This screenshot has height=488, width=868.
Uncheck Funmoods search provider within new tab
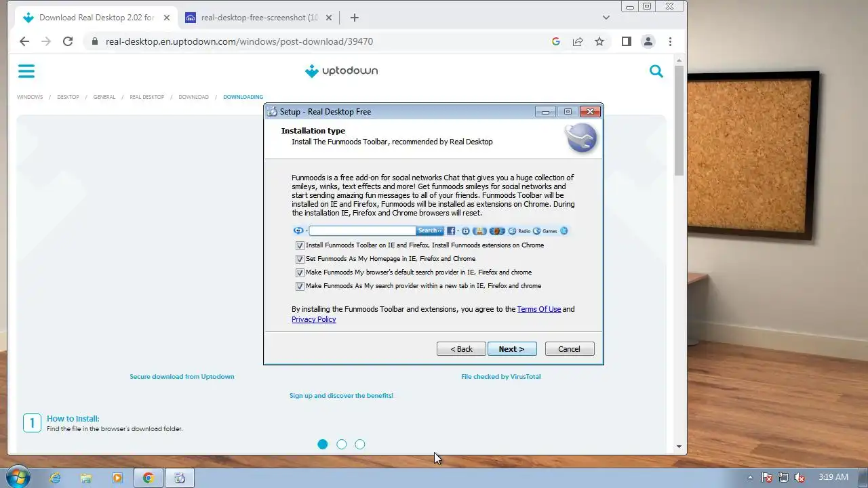(x=300, y=286)
